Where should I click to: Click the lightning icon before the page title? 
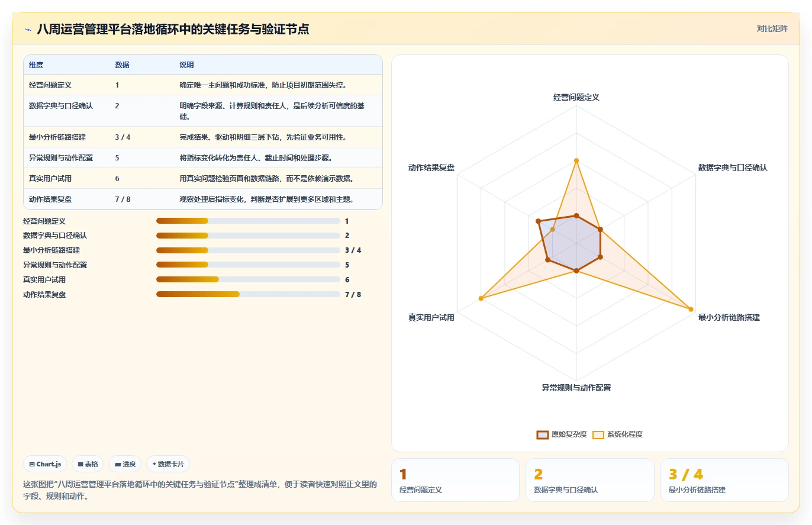28,29
